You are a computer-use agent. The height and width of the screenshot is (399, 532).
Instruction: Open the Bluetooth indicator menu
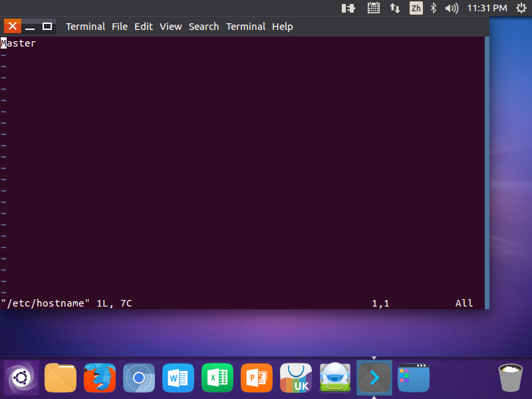(x=434, y=8)
